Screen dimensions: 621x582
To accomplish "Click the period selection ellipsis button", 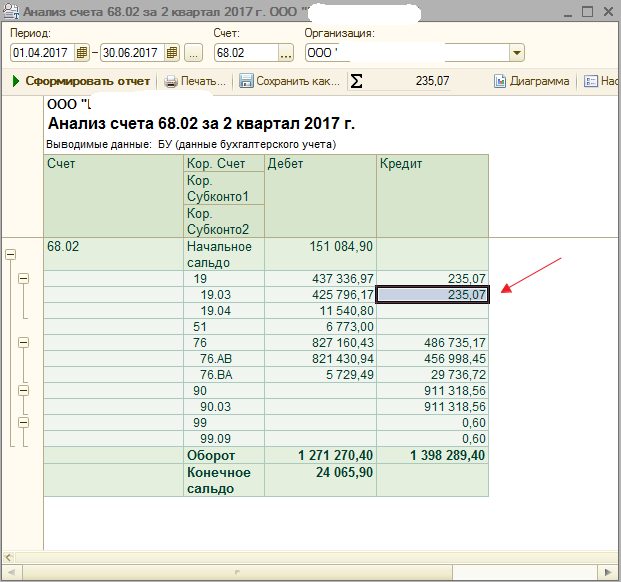I will click(x=193, y=52).
